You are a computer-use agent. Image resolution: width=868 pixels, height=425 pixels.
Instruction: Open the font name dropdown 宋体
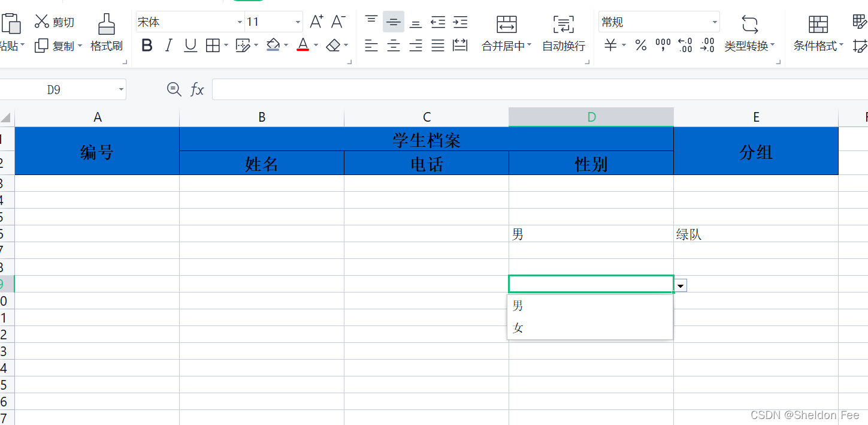point(240,22)
